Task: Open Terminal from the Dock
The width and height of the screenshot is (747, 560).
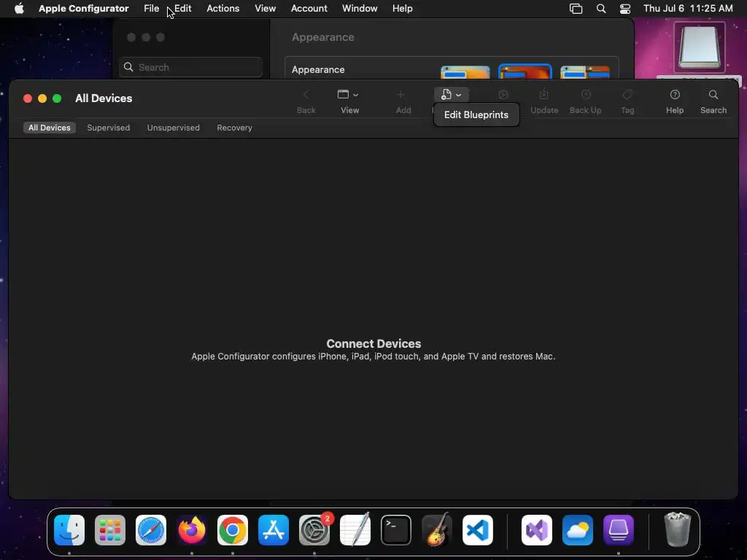Action: tap(396, 530)
